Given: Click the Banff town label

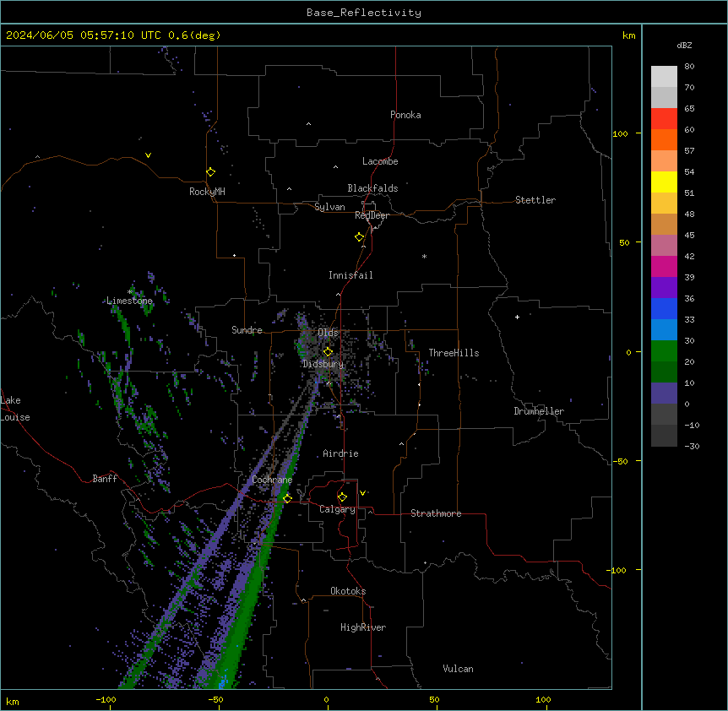Looking at the screenshot, I should pos(105,479).
